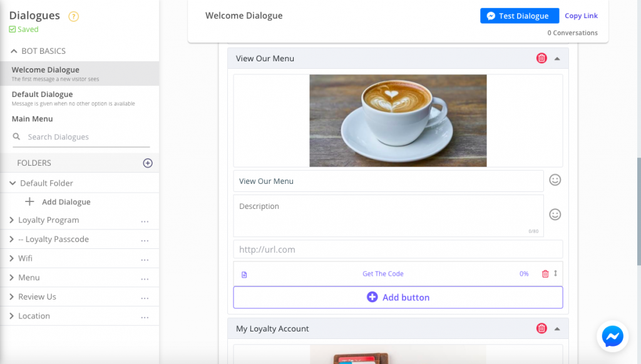The width and height of the screenshot is (641, 364).
Task: Open the Dialogues help icon
Action: tap(73, 16)
